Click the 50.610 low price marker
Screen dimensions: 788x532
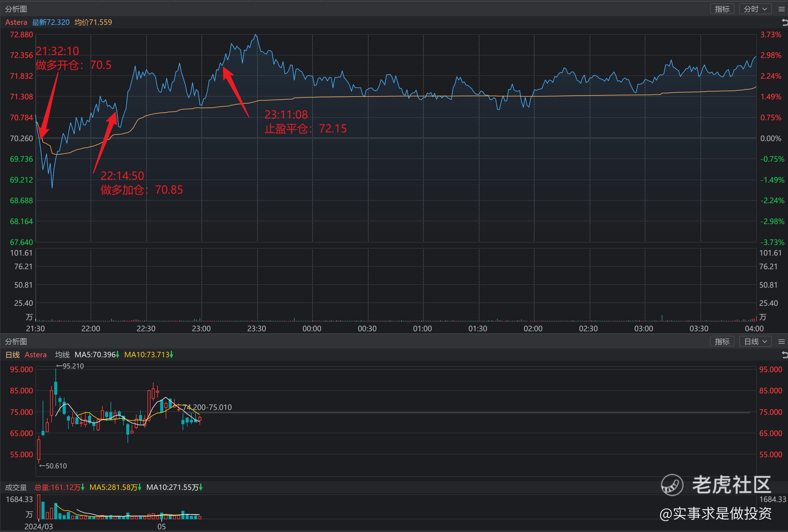coord(53,466)
